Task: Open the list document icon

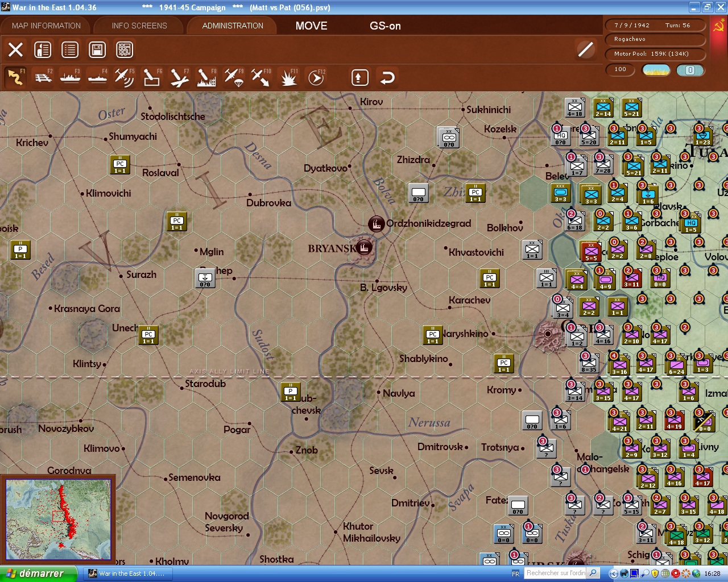Action: [x=70, y=49]
